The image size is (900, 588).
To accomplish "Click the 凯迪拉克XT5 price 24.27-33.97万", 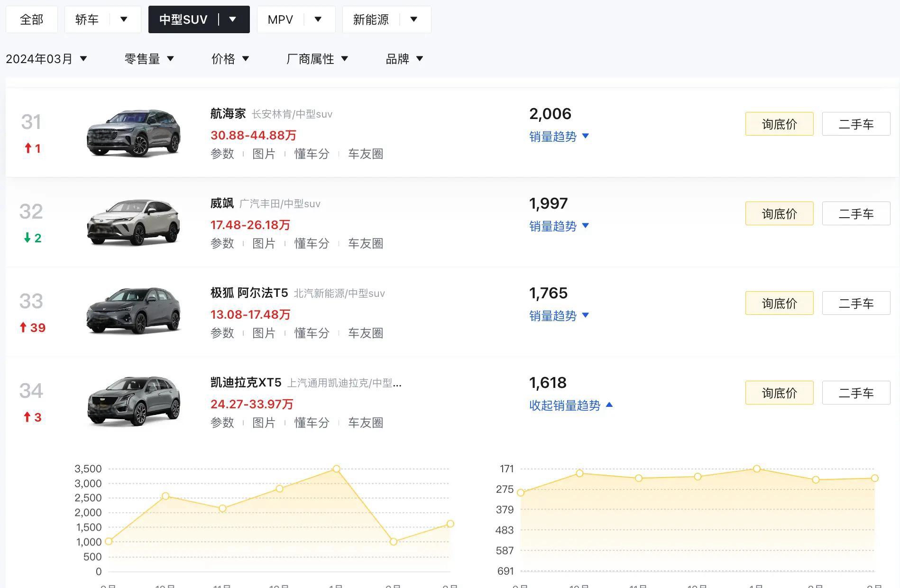I will [252, 404].
